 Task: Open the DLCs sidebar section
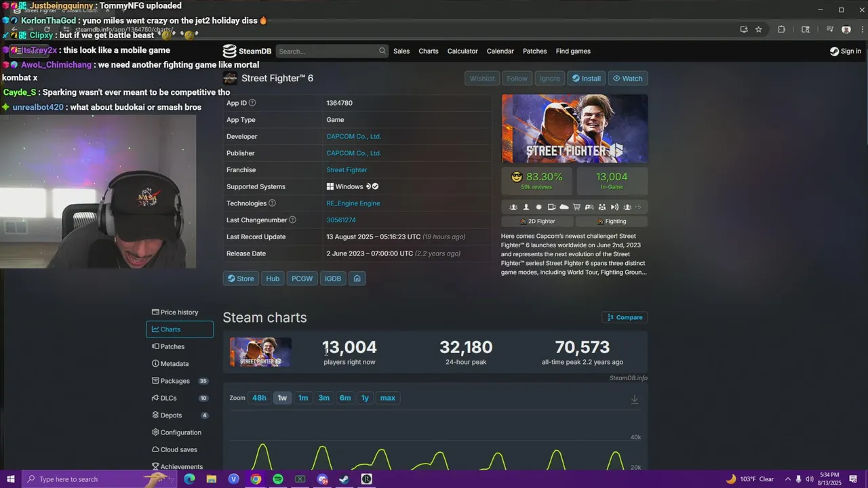click(x=180, y=399)
